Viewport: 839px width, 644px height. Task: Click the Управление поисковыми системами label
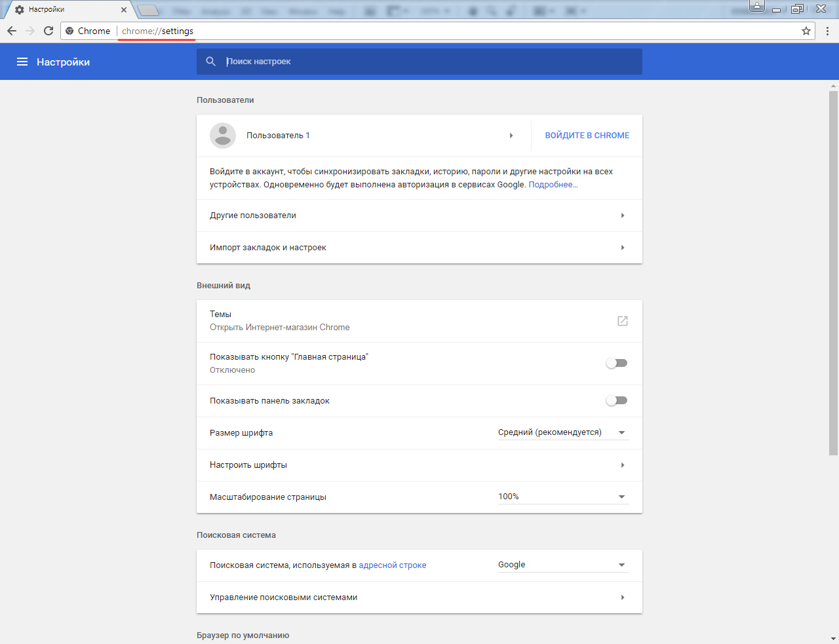point(284,597)
